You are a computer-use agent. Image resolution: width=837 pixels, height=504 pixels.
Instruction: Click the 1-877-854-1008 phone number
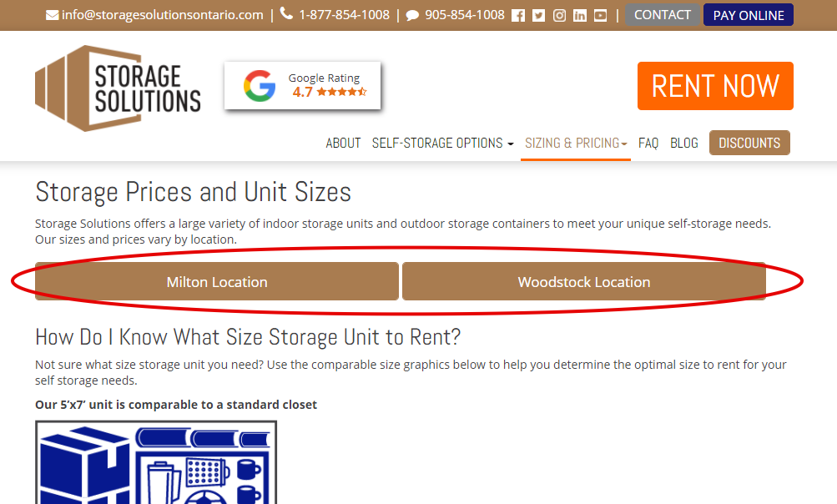pos(345,15)
